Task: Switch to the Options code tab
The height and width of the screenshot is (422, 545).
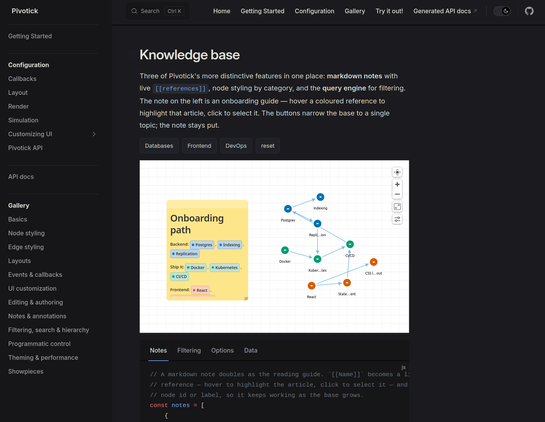Action: coord(222,350)
